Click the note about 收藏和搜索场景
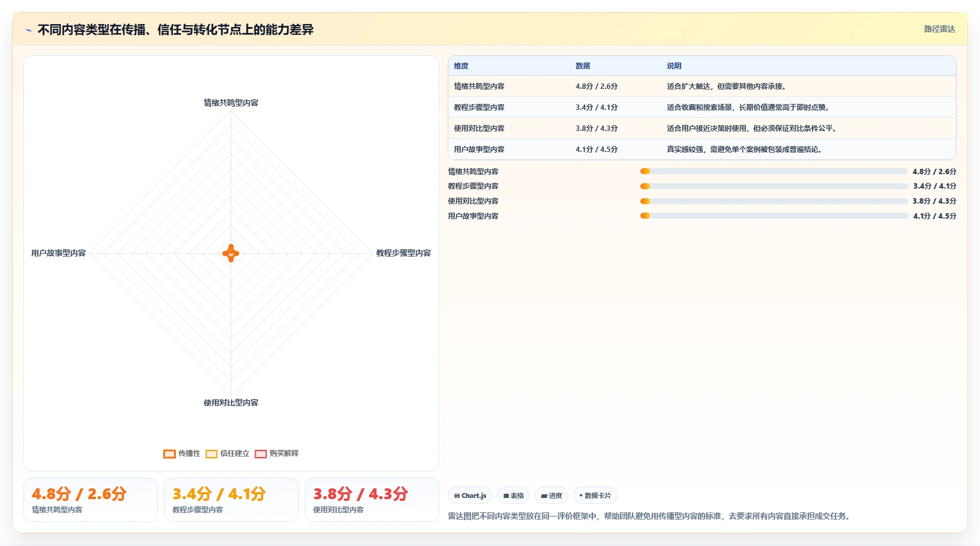The width and height of the screenshot is (980, 546). point(749,108)
